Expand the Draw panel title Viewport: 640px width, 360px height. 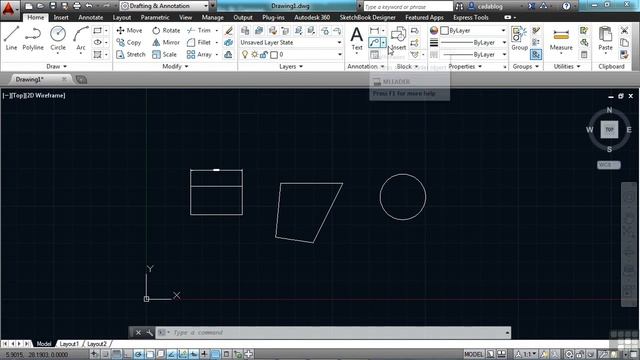[x=56, y=66]
